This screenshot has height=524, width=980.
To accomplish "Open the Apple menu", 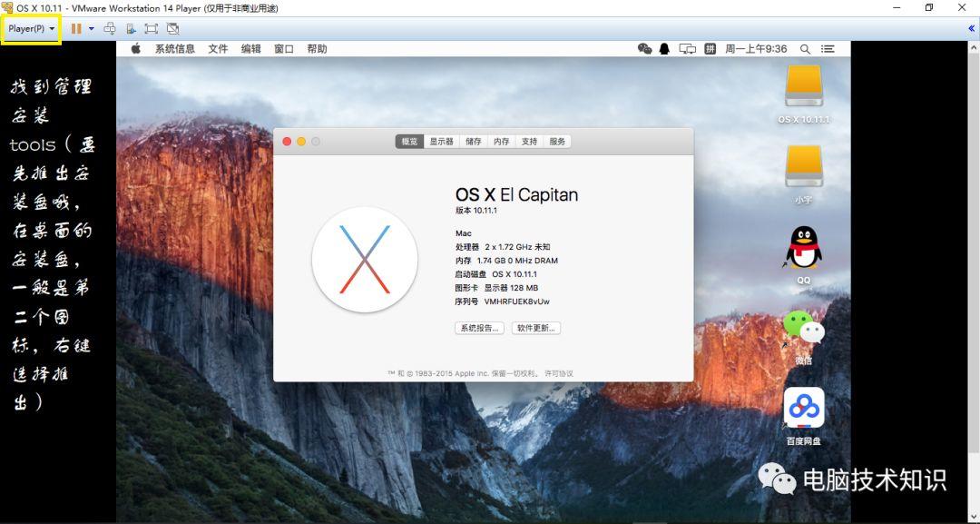I will point(135,49).
